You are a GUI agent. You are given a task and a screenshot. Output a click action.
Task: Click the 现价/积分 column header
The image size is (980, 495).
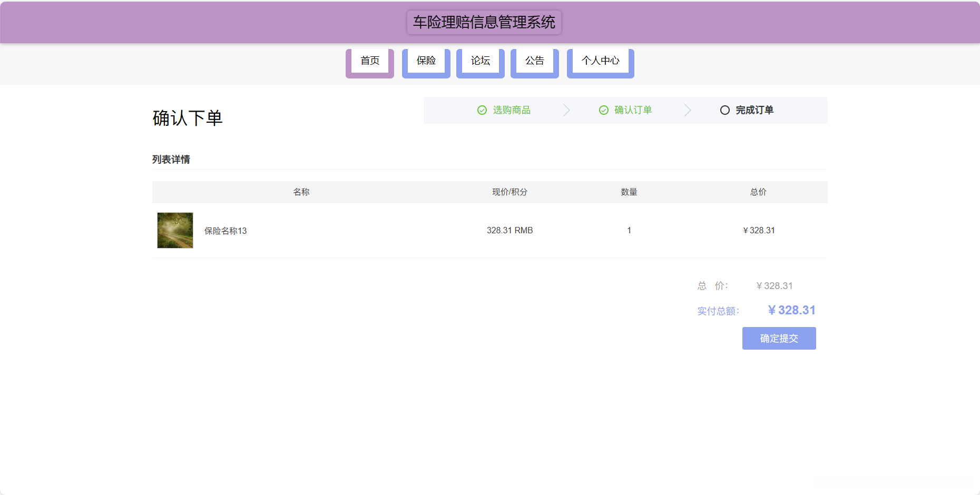[x=510, y=192]
